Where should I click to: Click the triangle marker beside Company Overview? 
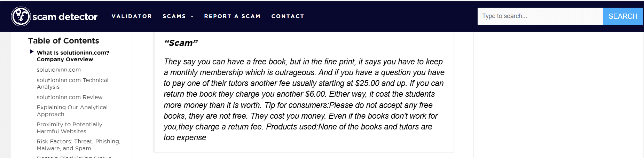32,52
